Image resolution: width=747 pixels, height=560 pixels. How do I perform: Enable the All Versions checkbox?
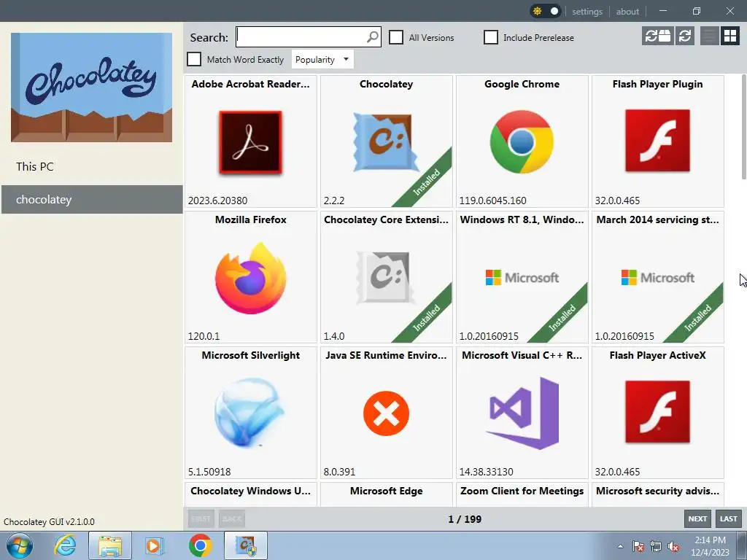[x=396, y=37]
